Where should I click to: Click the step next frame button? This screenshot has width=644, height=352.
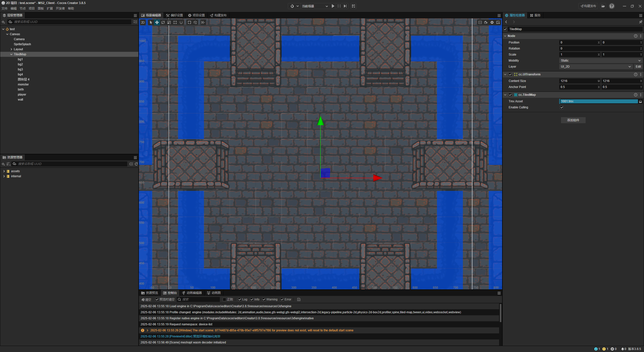coord(345,6)
